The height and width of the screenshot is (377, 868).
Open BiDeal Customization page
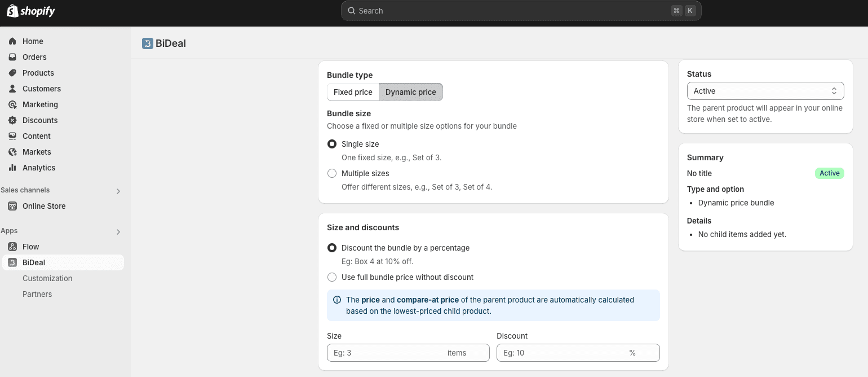coord(47,278)
